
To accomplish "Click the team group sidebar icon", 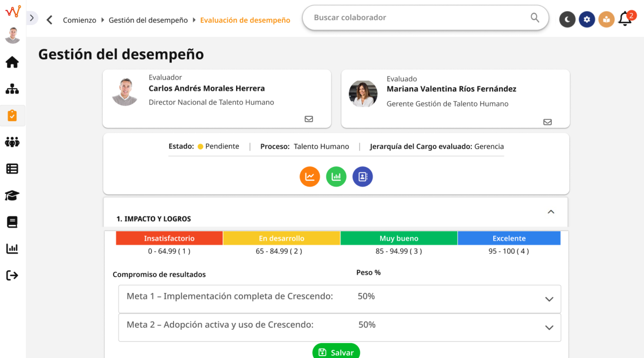I will tap(12, 142).
